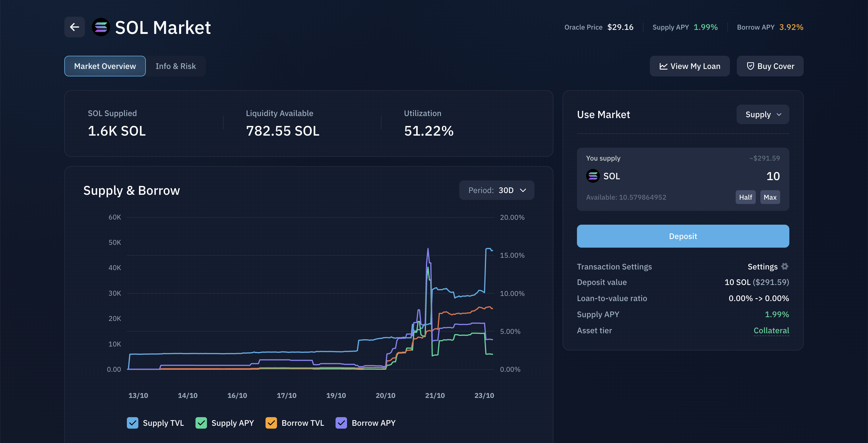Open the Transaction Settings gear icon
This screenshot has width=868, height=443.
tap(785, 266)
